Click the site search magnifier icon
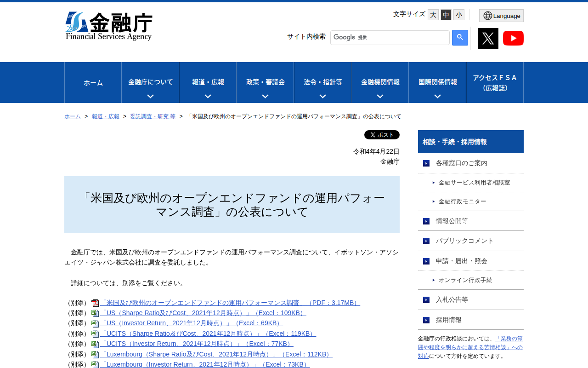 [x=460, y=38]
